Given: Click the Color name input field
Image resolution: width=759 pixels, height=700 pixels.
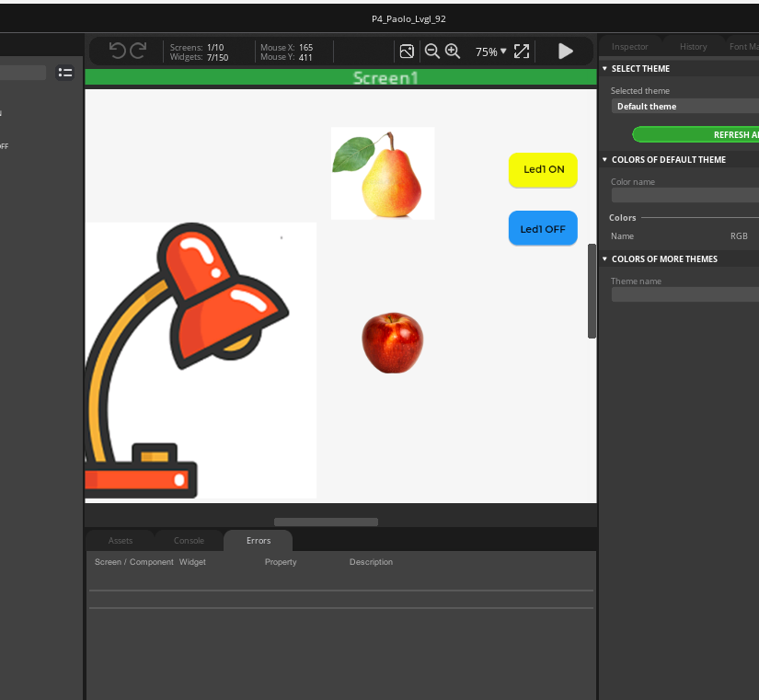Looking at the screenshot, I should [x=685, y=195].
